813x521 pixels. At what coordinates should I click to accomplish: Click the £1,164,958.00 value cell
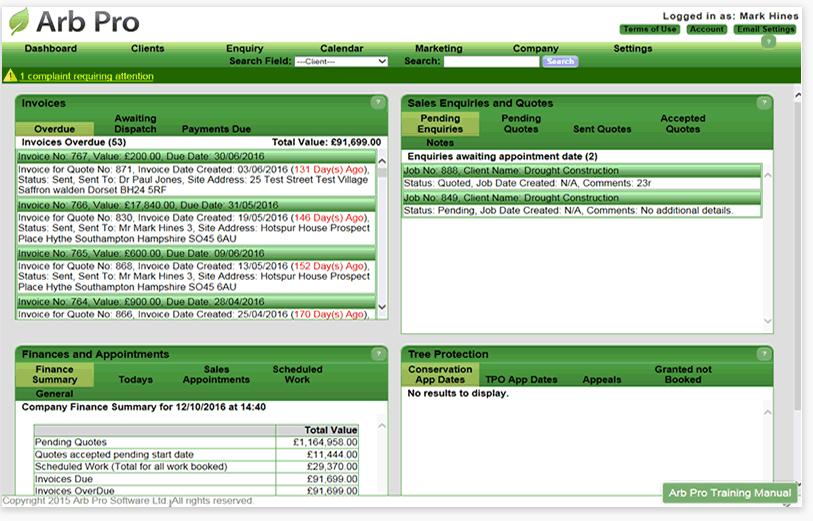317,442
